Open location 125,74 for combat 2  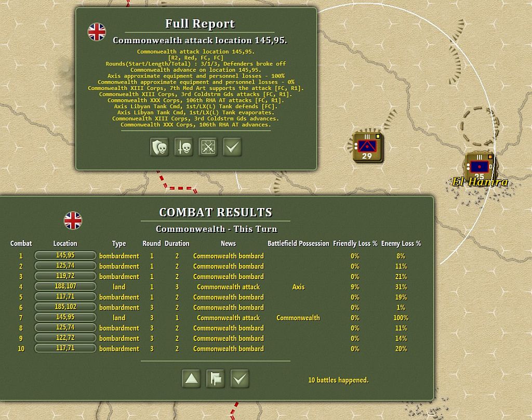tap(65, 266)
